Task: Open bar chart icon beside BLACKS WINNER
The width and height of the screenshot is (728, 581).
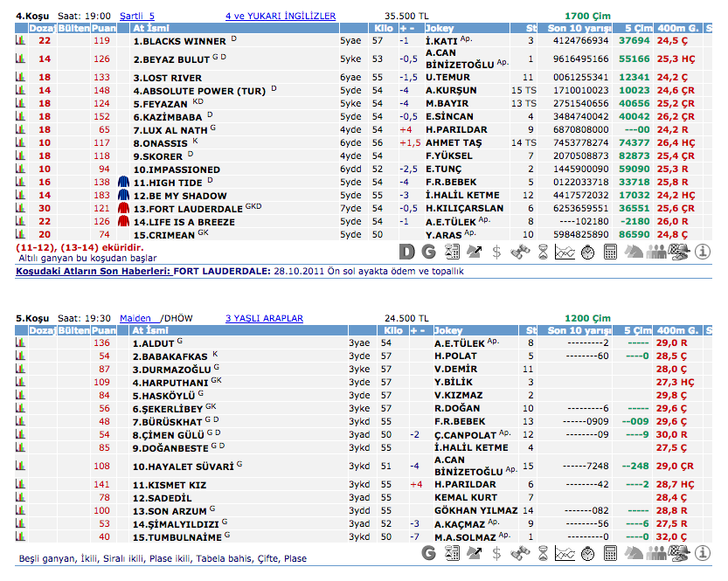Action: pyautogui.click(x=20, y=40)
